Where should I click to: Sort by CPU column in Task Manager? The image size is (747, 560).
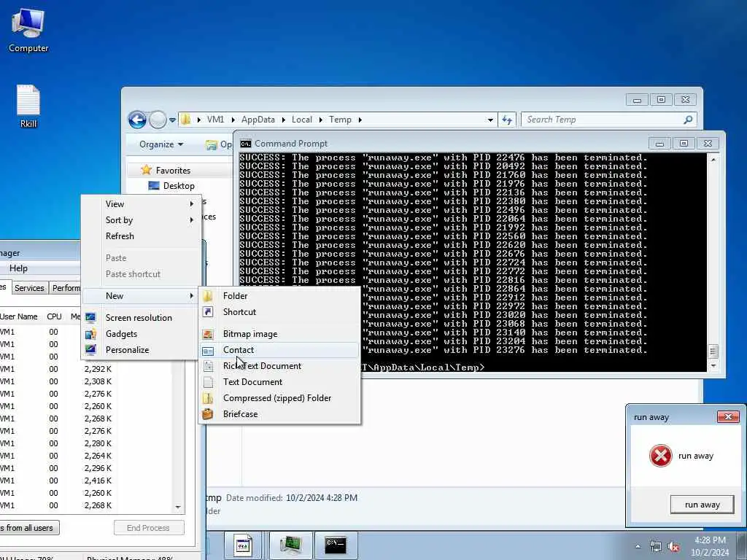tap(54, 316)
